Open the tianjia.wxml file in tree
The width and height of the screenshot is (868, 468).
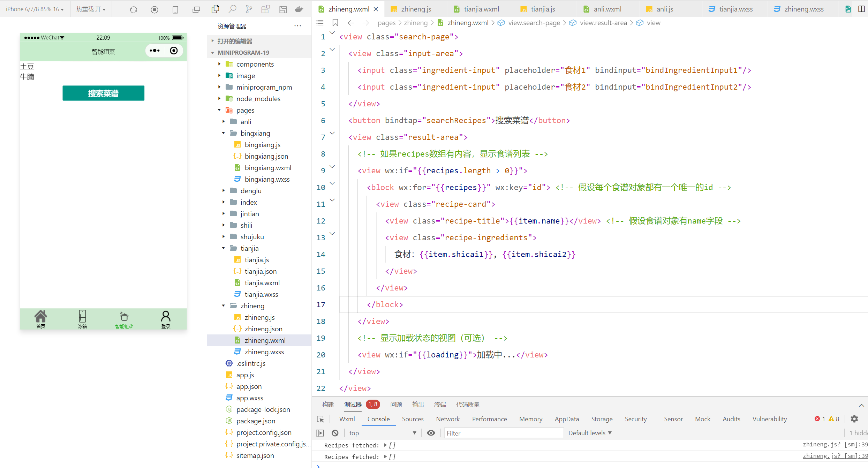point(262,283)
